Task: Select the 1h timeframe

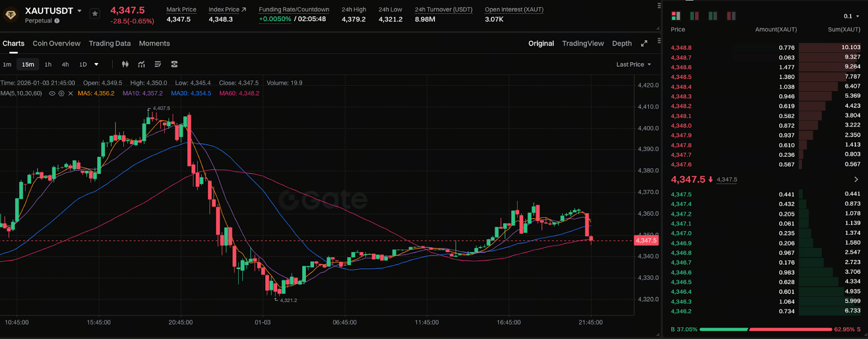Action: pos(48,65)
